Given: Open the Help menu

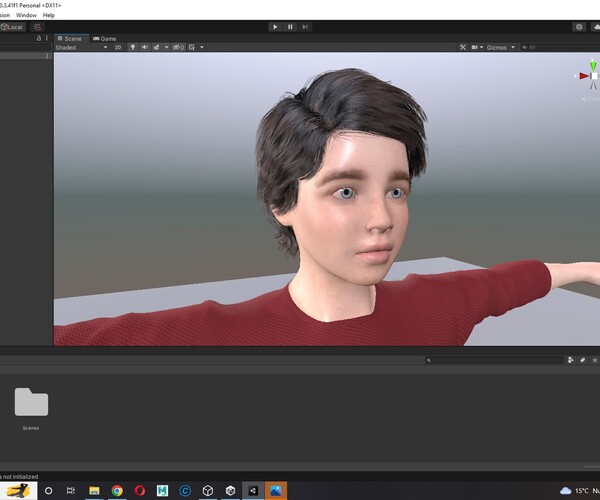Looking at the screenshot, I should [x=49, y=15].
